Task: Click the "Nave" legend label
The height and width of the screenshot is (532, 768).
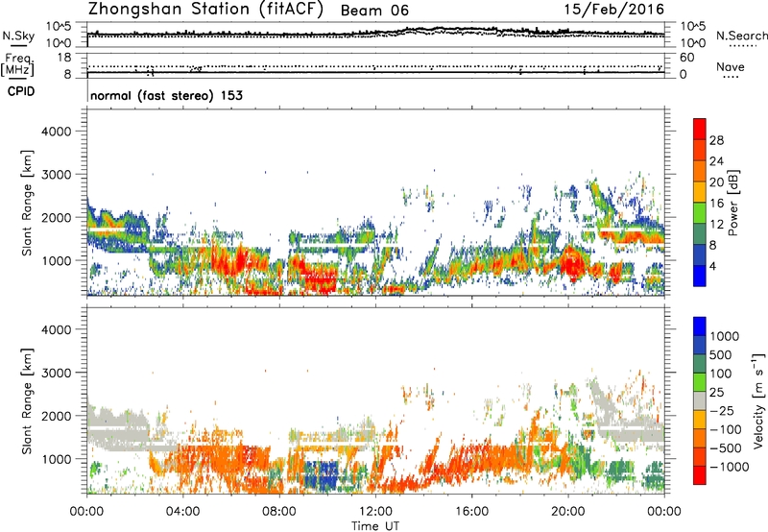Action: point(731,67)
